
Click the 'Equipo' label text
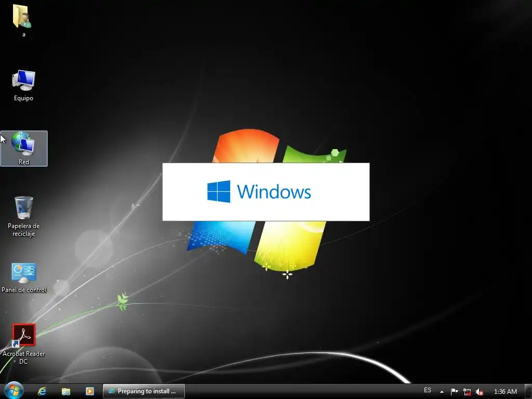point(23,98)
